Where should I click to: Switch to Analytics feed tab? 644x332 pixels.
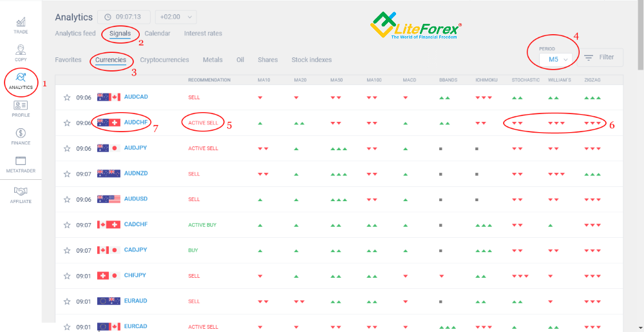(75, 34)
